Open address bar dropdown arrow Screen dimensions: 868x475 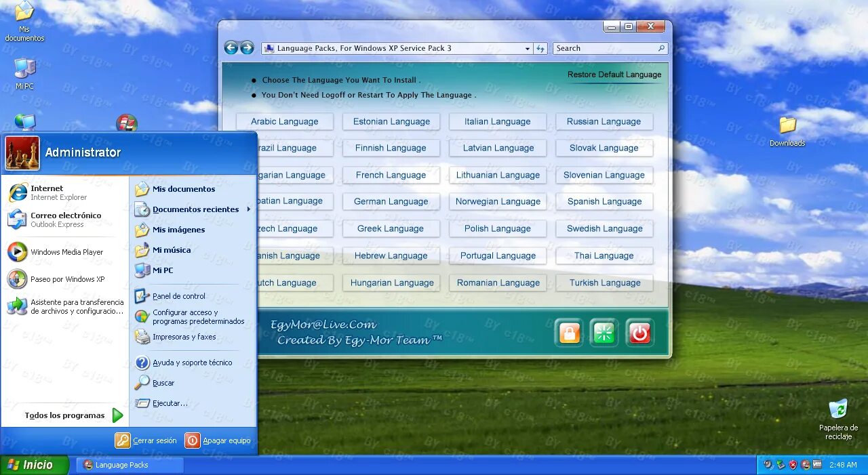(x=528, y=49)
